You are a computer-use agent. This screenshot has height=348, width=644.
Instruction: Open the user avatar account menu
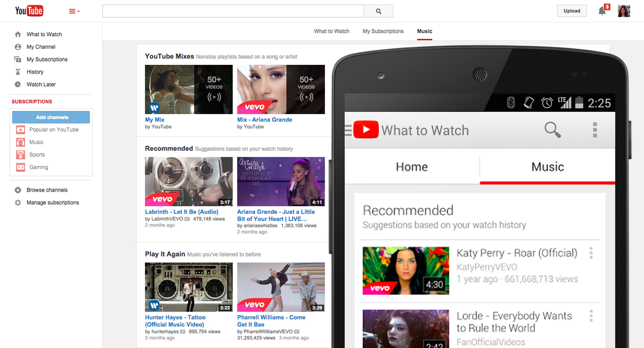click(624, 11)
